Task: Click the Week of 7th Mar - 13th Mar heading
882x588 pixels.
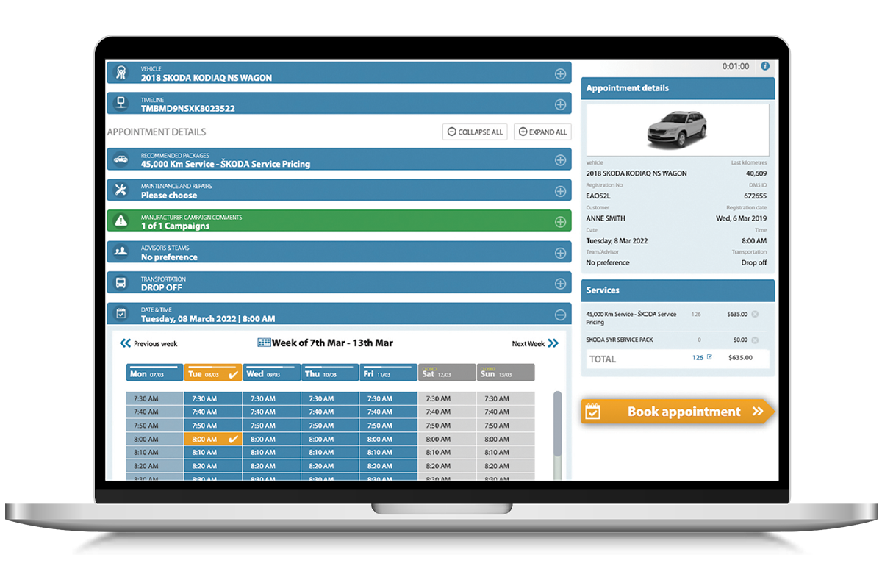Action: click(x=332, y=343)
